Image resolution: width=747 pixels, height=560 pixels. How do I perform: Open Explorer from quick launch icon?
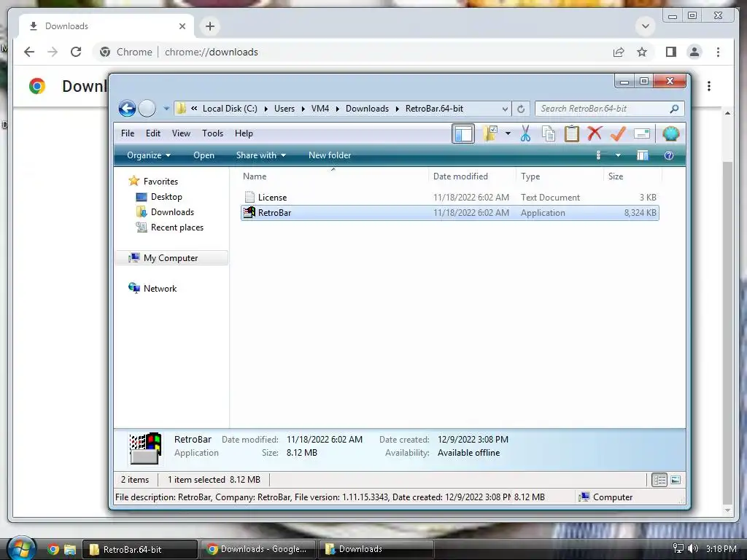click(70, 550)
